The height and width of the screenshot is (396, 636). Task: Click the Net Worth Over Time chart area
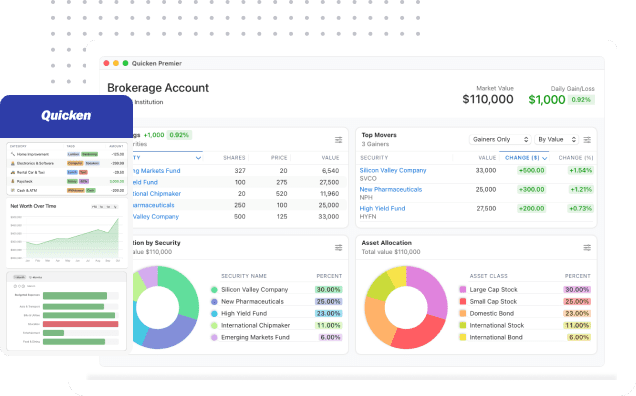pos(73,239)
